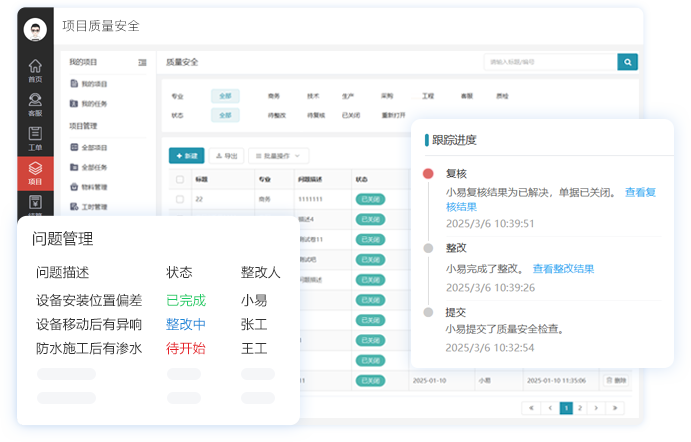This screenshot has width=691, height=442.
Task: Click 王工 in the 整改人 column
Action: [x=254, y=349]
